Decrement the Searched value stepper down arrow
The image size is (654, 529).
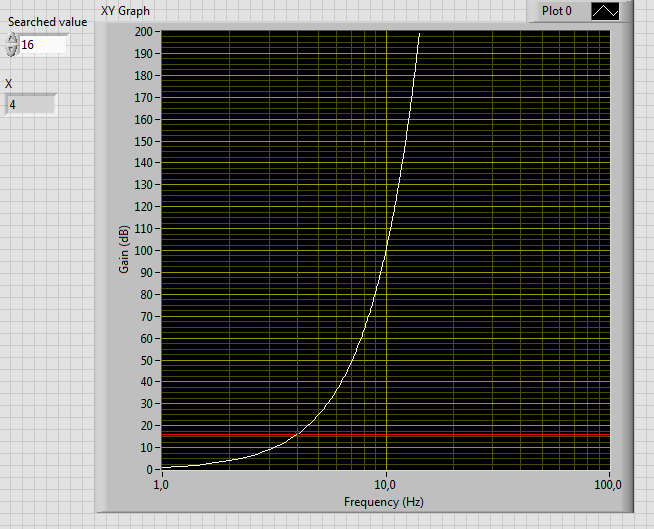pyautogui.click(x=12, y=50)
